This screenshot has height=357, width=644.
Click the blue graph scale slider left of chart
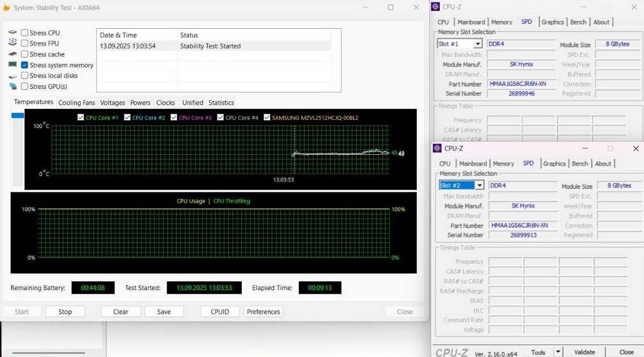pos(18,115)
